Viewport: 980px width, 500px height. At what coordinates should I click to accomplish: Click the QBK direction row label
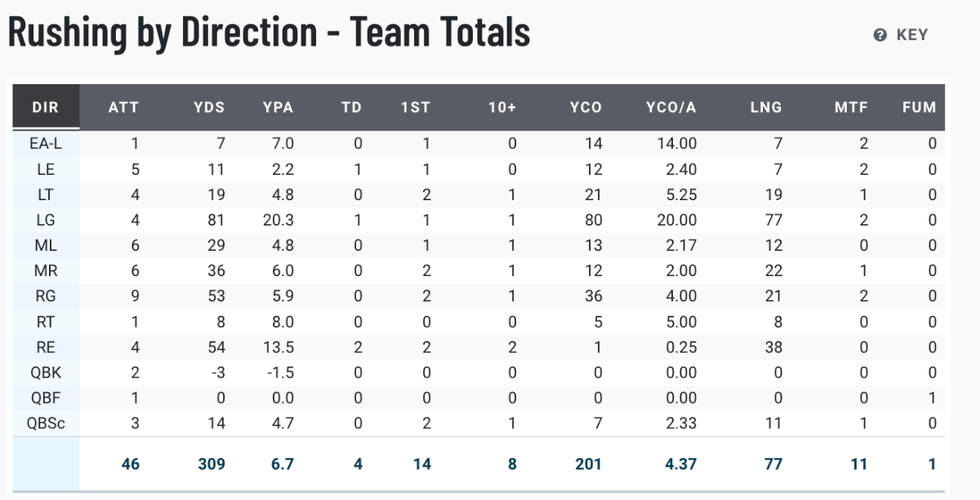coord(46,372)
